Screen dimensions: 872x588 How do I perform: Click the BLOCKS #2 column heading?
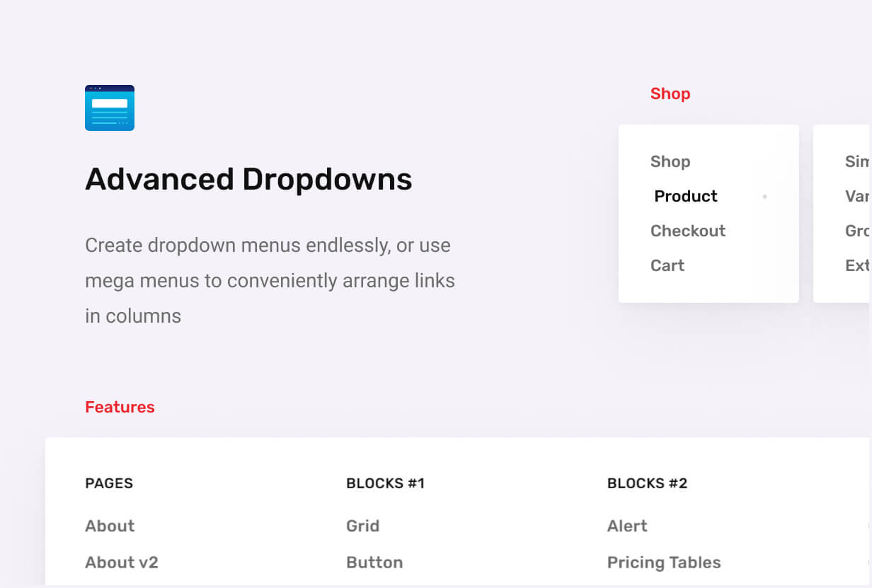click(647, 483)
